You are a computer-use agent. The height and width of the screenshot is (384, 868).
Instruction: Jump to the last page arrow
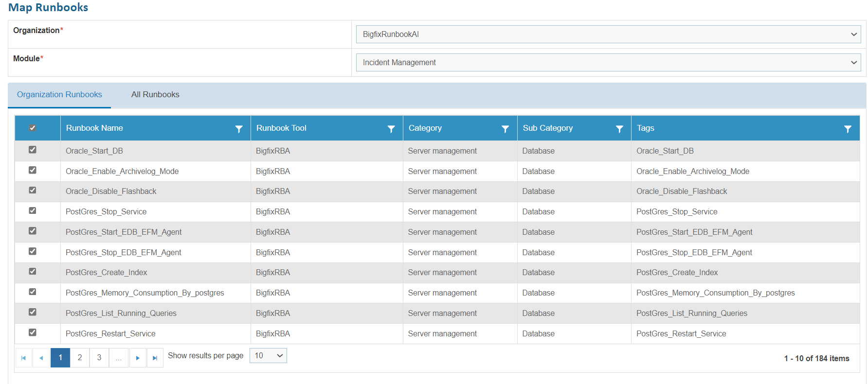(155, 358)
